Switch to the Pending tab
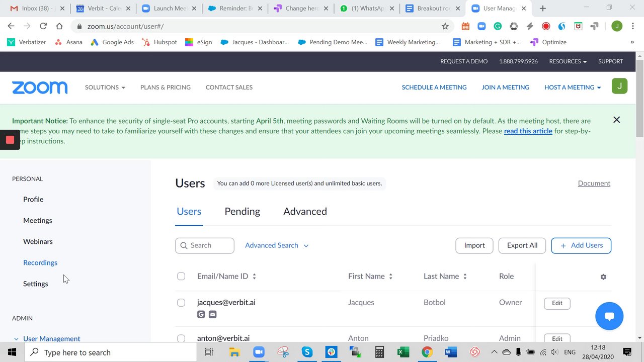644x362 pixels. click(x=242, y=212)
